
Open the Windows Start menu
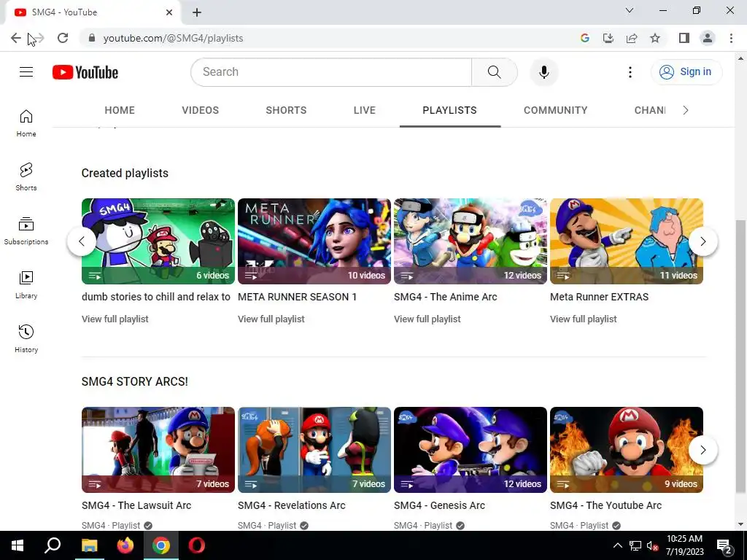point(18,545)
